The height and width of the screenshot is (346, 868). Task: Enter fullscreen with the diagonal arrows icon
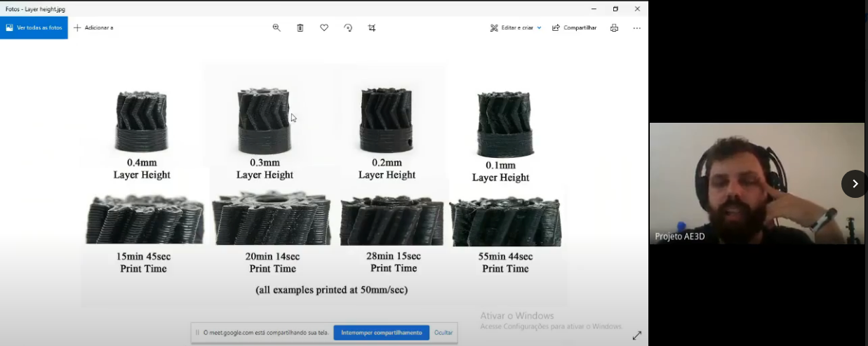(636, 335)
